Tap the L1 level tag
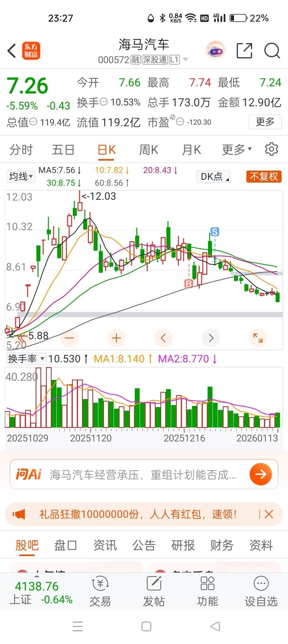288x644 pixels. [x=174, y=60]
